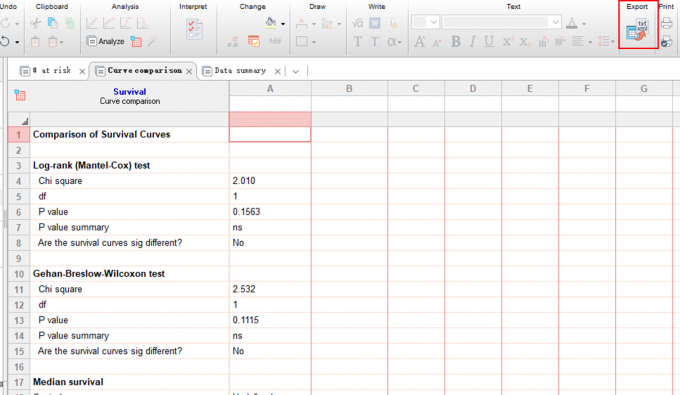Click the Print icon
680x395 pixels.
(667, 23)
